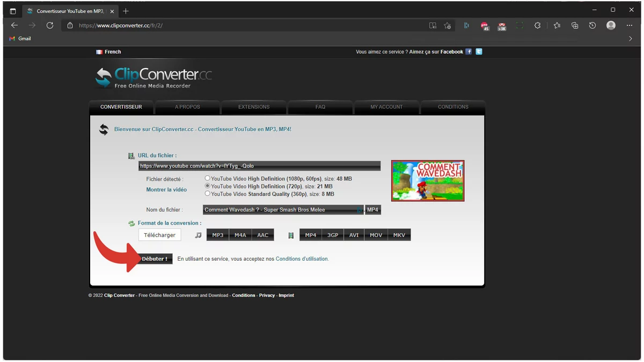
Task: Click the tag icon inside the filename field
Action: (359, 210)
